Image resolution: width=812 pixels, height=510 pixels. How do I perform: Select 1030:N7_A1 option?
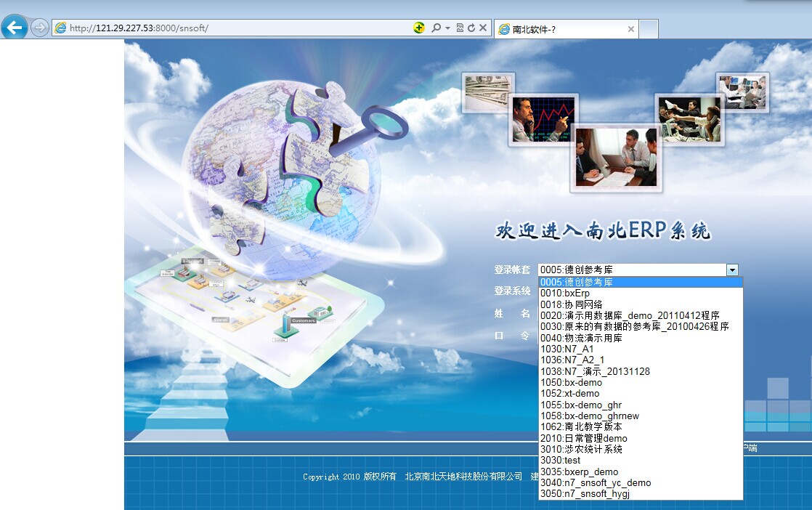641,349
